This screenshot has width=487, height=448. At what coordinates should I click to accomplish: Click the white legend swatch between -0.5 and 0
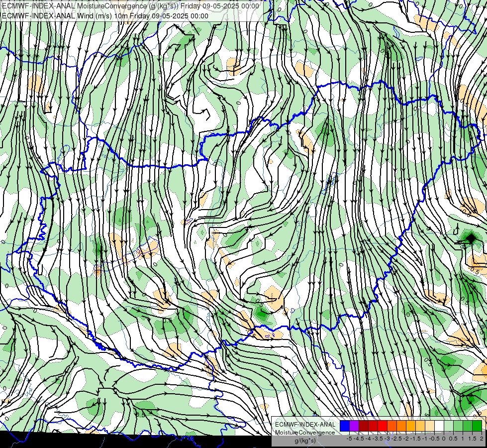coord(439,426)
